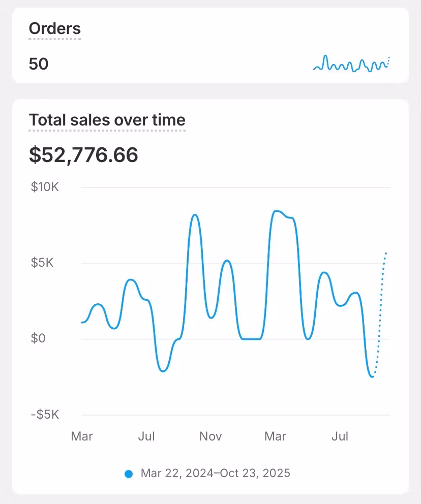This screenshot has width=421, height=504.
Task: Click the second Mar label on the x-axis
Action: [x=275, y=436]
